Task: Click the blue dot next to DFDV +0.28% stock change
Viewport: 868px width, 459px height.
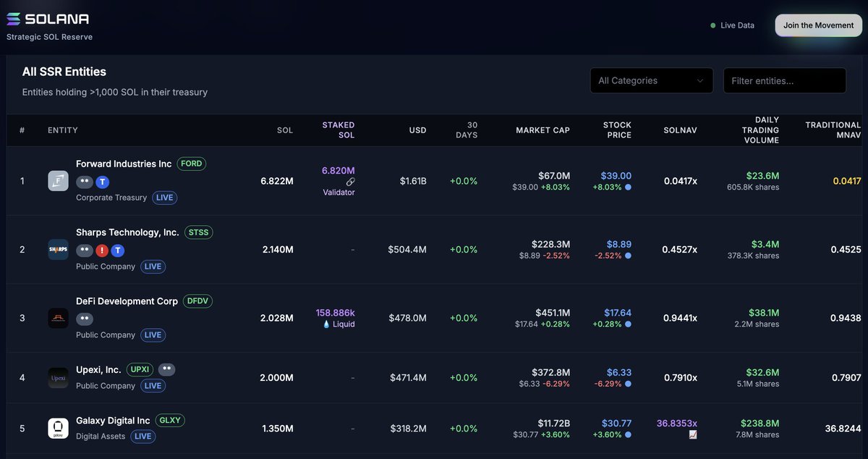Action: coord(627,324)
